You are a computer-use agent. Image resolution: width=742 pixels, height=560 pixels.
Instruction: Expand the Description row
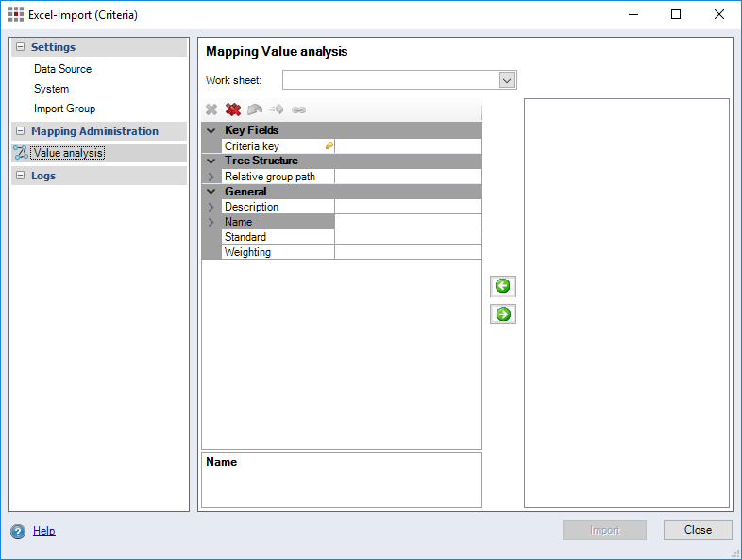point(211,207)
